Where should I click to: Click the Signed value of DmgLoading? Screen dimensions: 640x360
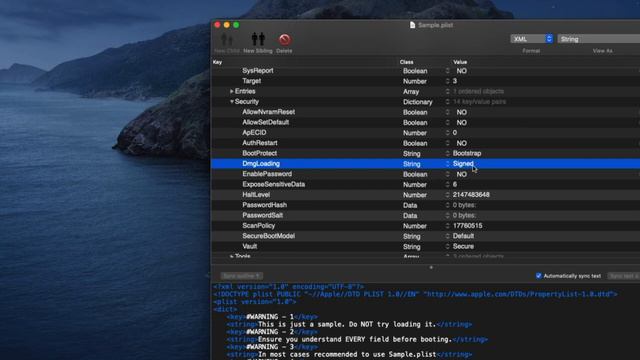point(463,164)
